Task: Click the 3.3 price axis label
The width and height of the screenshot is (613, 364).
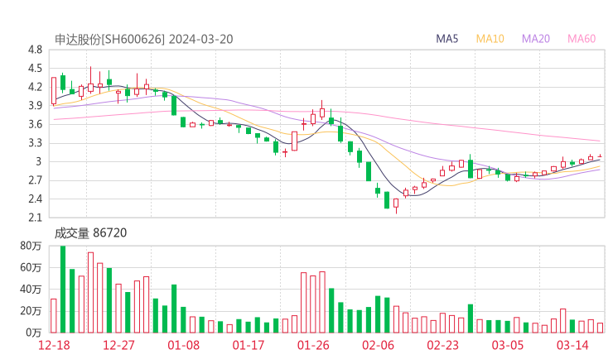Action: 35,143
